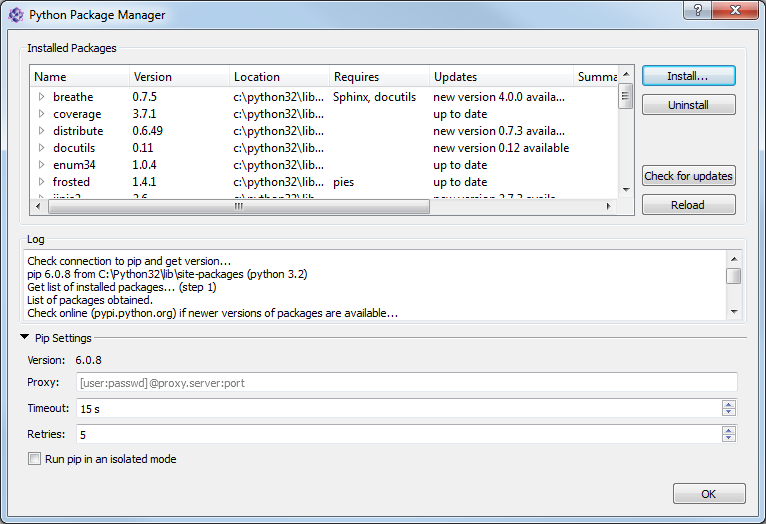Click 'Sphinx, docutils' requires cell

click(x=375, y=97)
